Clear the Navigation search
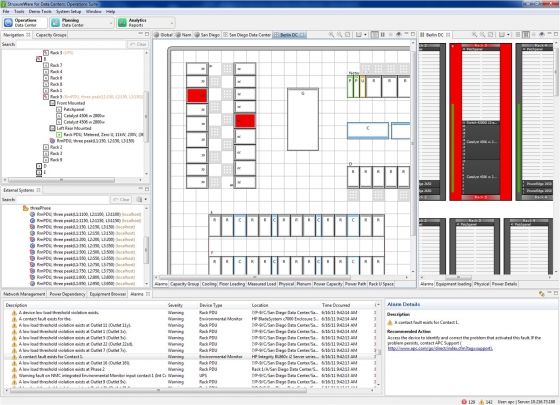Viewport: 560px width, 405px height. 138,44
